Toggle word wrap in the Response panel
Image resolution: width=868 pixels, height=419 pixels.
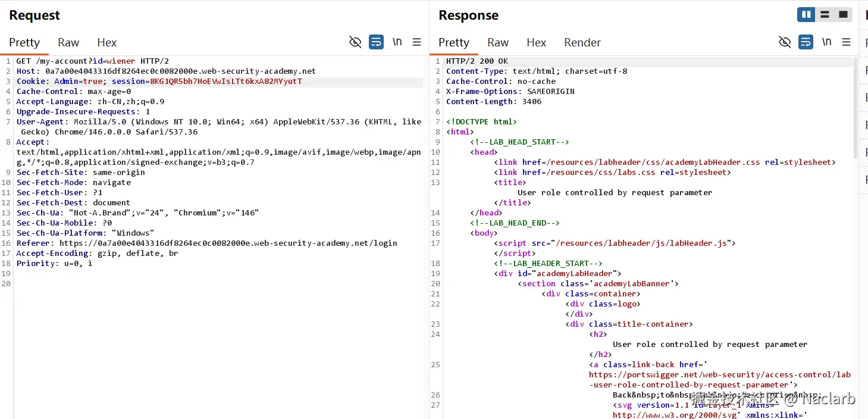(806, 42)
